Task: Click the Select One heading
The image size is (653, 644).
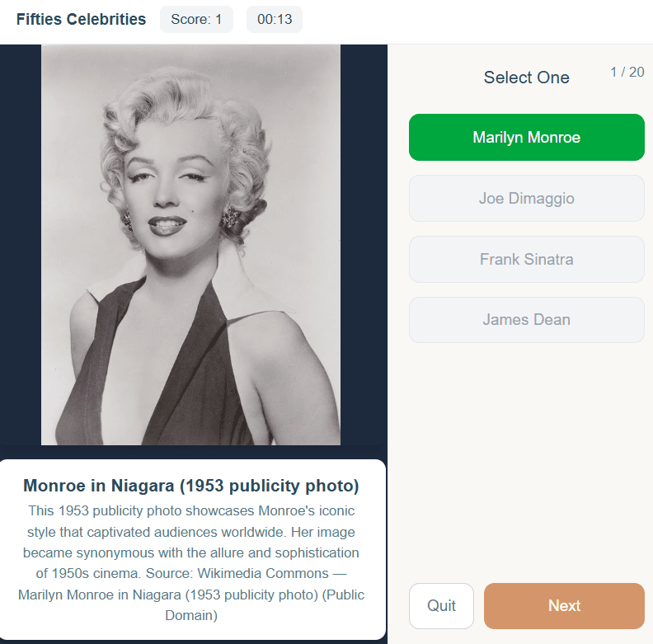Action: point(526,78)
